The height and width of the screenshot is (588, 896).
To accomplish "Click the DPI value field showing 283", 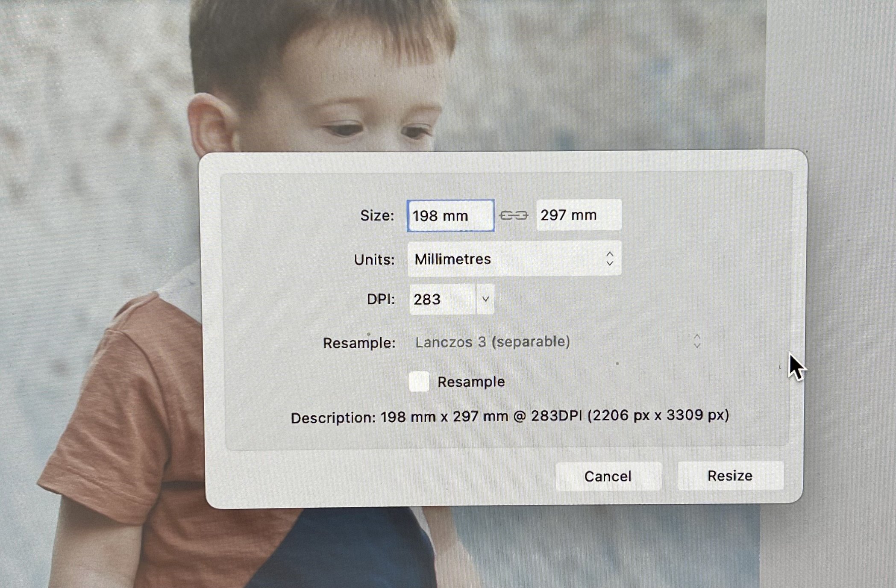I will [443, 299].
